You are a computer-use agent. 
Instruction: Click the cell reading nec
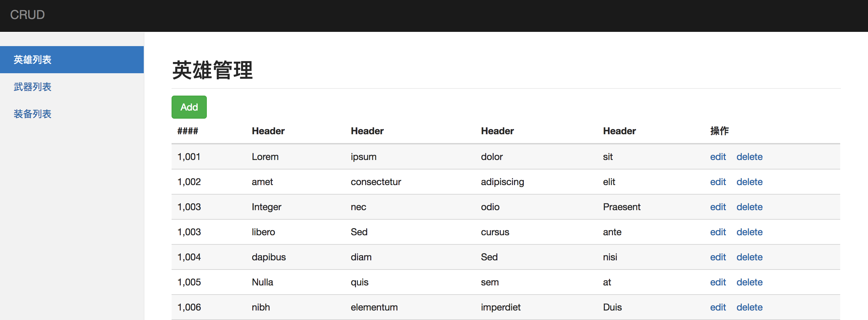click(358, 207)
